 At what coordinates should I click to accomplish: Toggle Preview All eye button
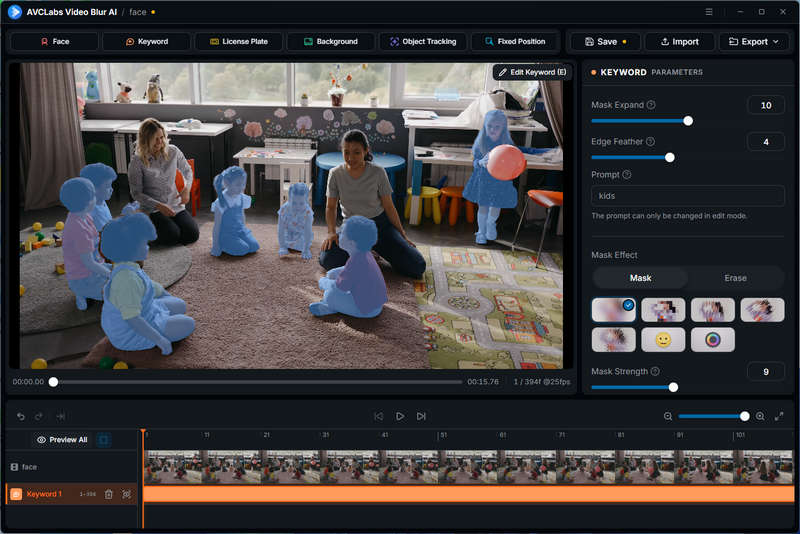tap(62, 440)
